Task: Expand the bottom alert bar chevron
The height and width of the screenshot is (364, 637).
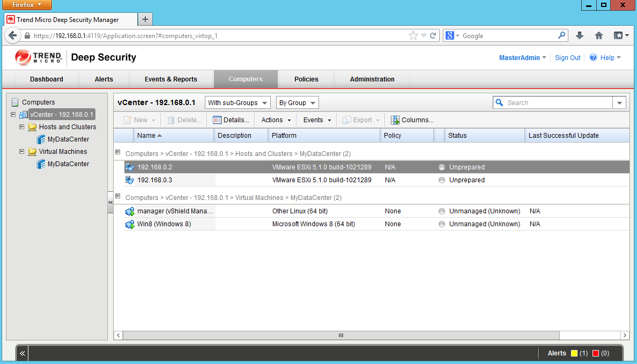Action: point(23,353)
